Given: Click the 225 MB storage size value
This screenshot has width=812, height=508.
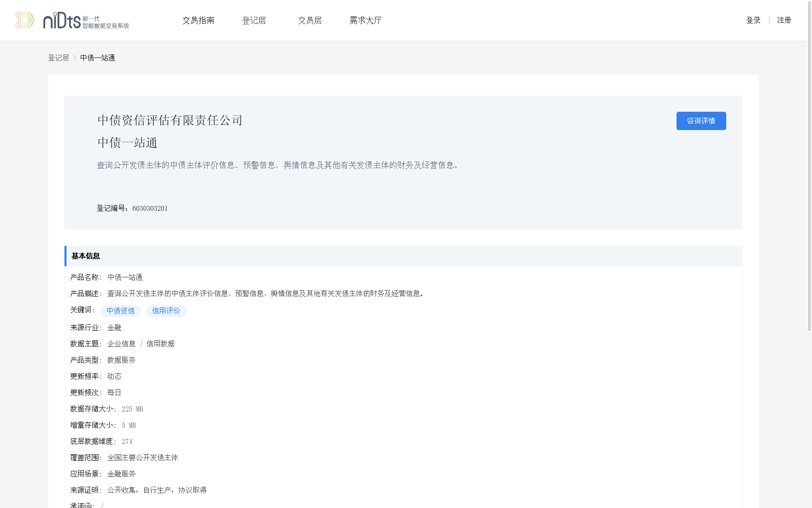Looking at the screenshot, I should coord(132,409).
